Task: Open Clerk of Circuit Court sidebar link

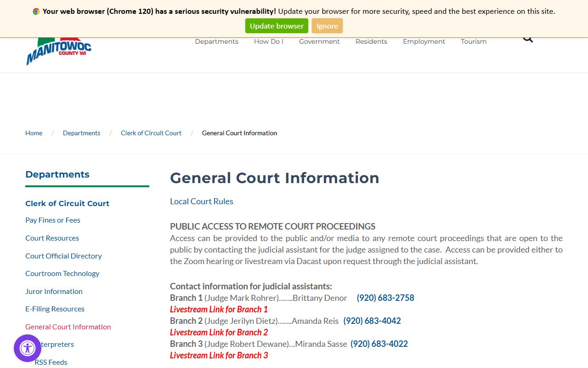Action: click(67, 203)
